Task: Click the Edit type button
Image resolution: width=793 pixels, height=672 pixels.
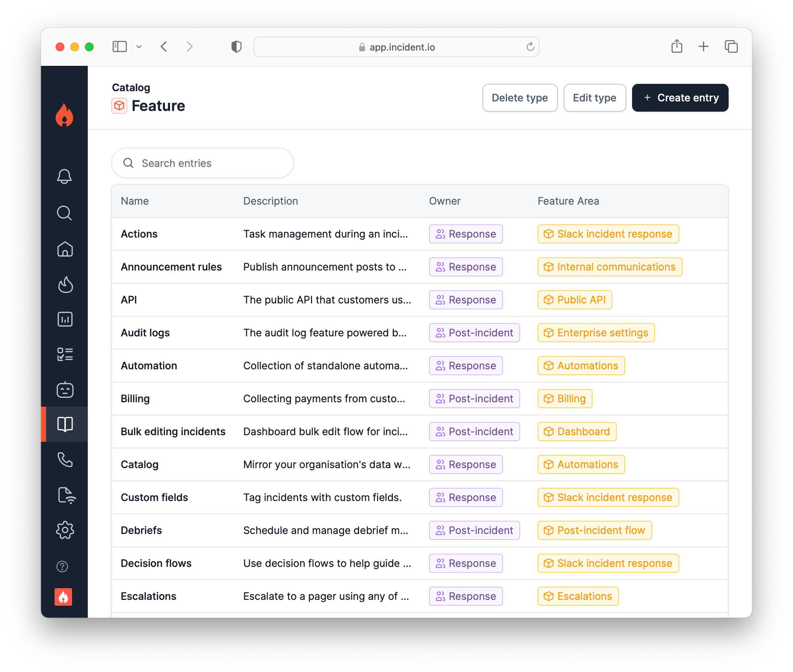Action: pos(594,98)
